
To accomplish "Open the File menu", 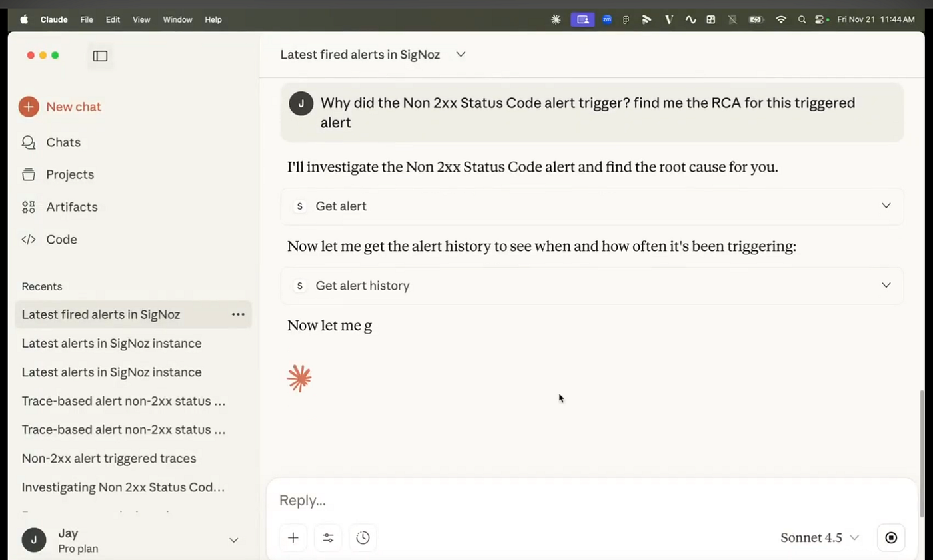I will tap(87, 20).
